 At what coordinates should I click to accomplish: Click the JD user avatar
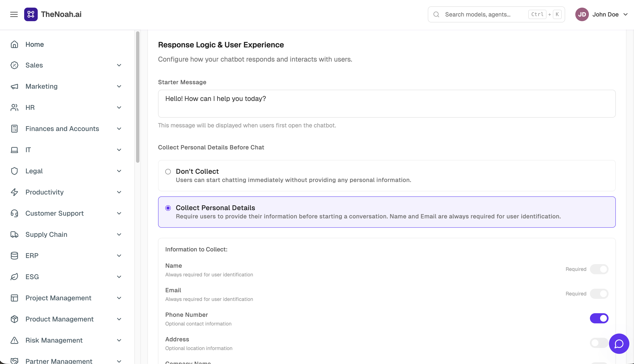pos(582,15)
